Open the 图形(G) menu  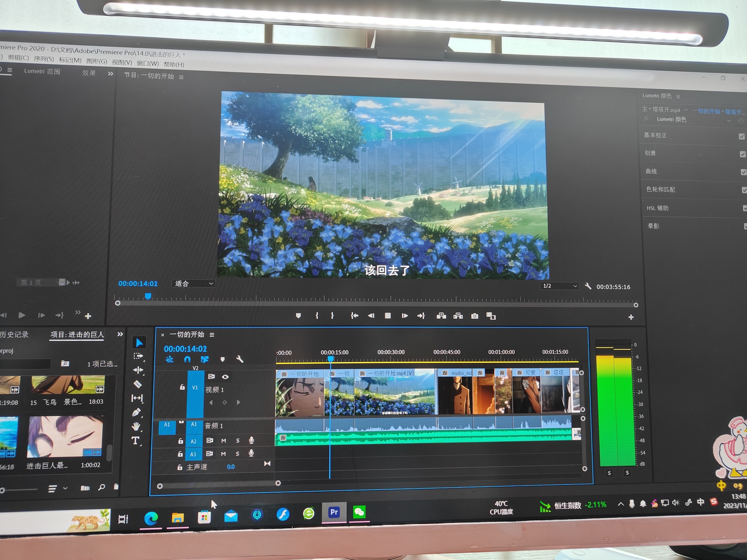tap(97, 61)
